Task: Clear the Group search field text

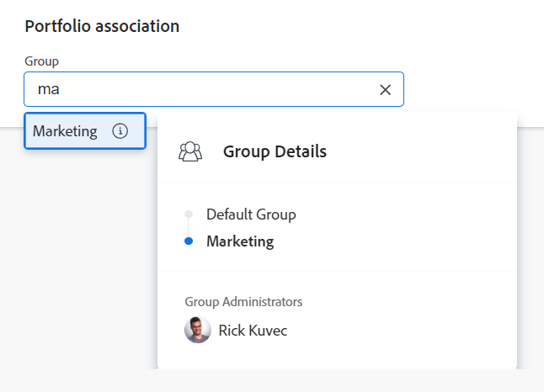Action: (385, 90)
